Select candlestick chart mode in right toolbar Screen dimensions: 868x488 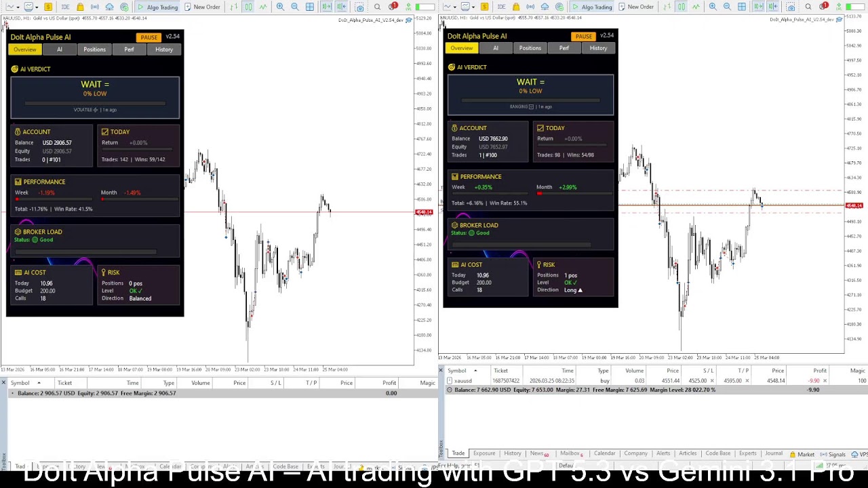tap(682, 7)
